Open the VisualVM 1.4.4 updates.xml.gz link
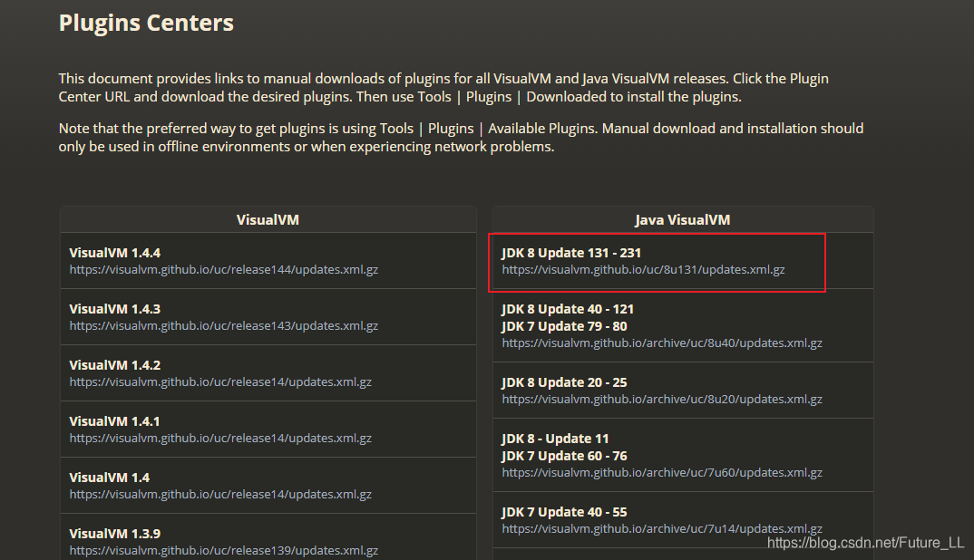Viewport: 974px width, 560px height. 224,269
